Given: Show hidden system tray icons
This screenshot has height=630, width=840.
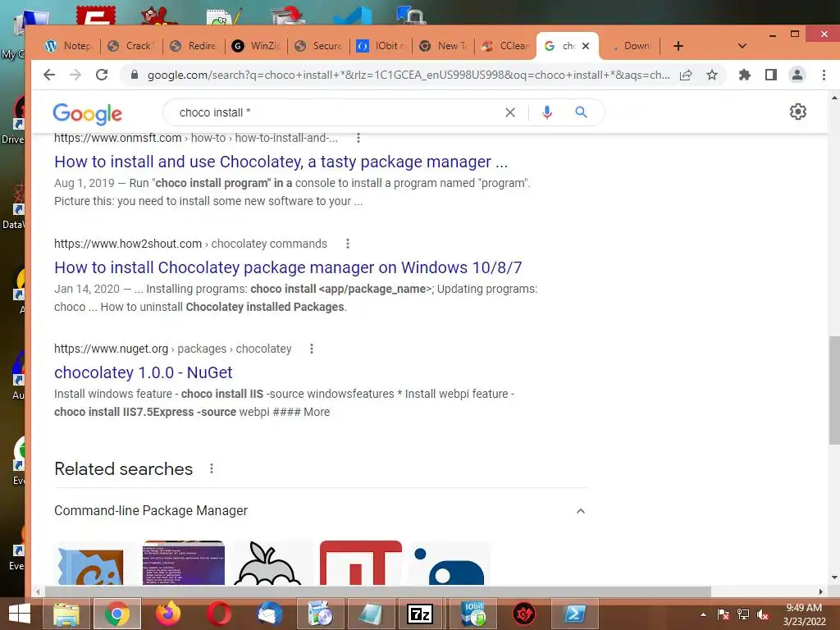Looking at the screenshot, I should [x=703, y=614].
